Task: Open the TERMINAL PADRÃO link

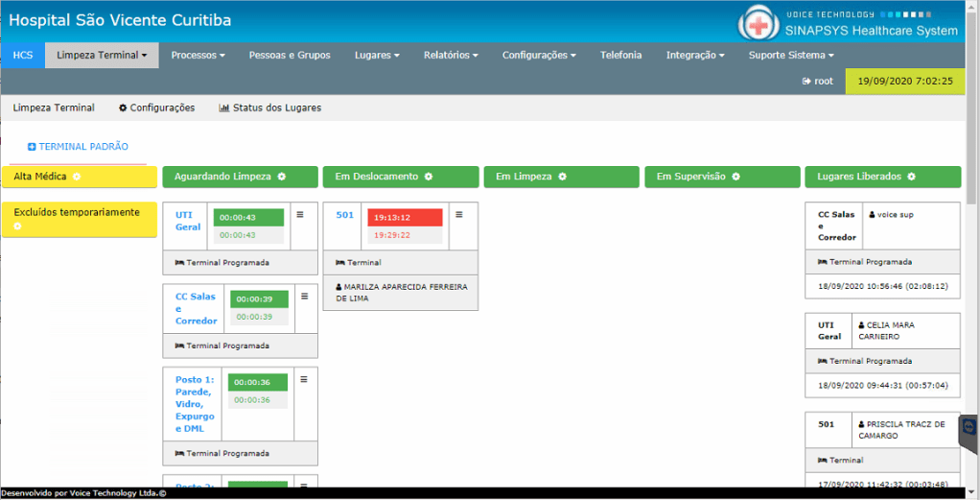Action: (x=78, y=147)
